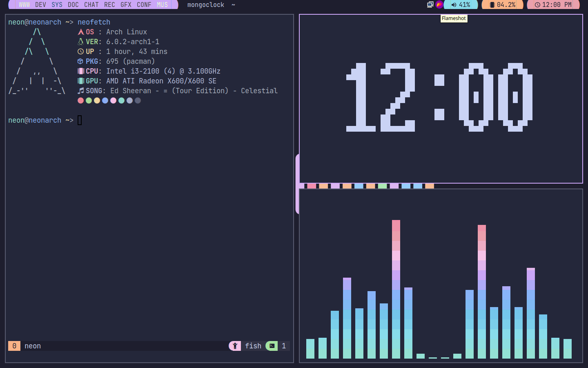
Task: Click a pink segment in the strip below the clock
Action: (x=312, y=186)
